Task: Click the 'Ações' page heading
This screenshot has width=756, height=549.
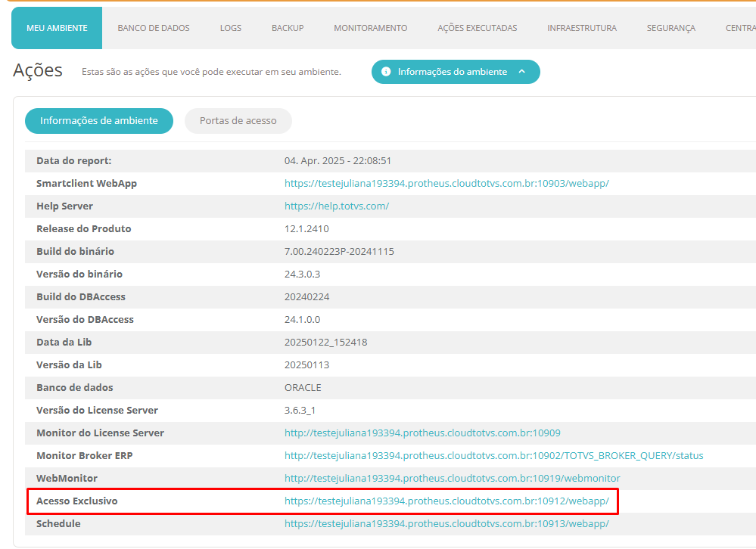Action: pyautogui.click(x=38, y=70)
